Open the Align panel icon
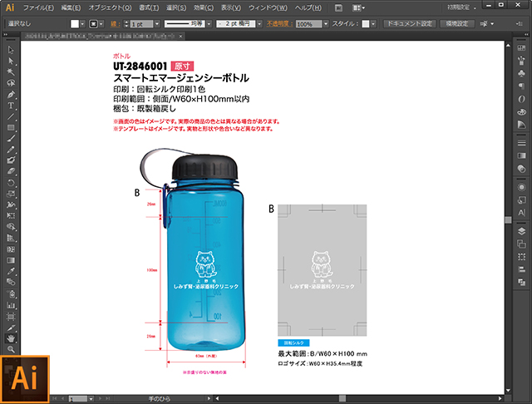Image resolution: width=532 pixels, height=404 pixels. point(521,269)
